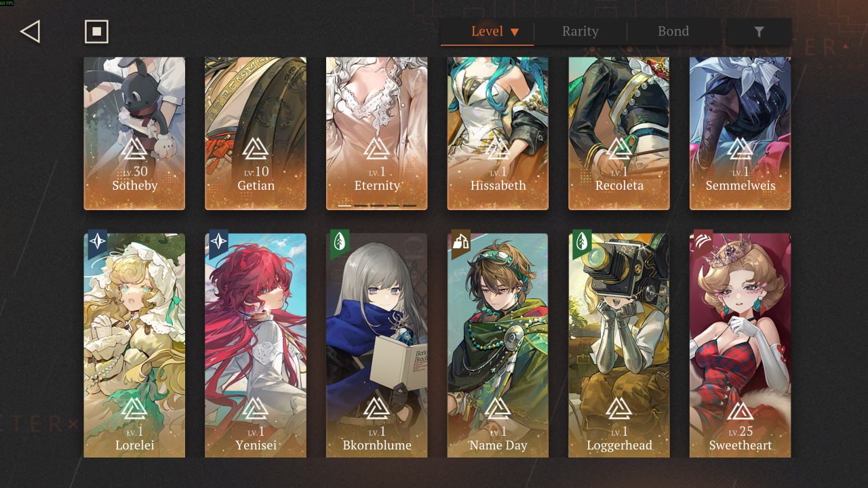Click the page indicator under Eternity
Viewport: 868px width, 488px height.
point(377,205)
